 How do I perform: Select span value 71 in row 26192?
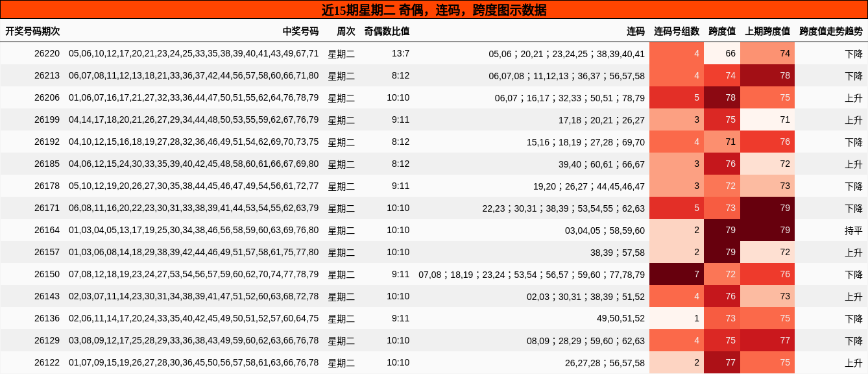pos(722,142)
